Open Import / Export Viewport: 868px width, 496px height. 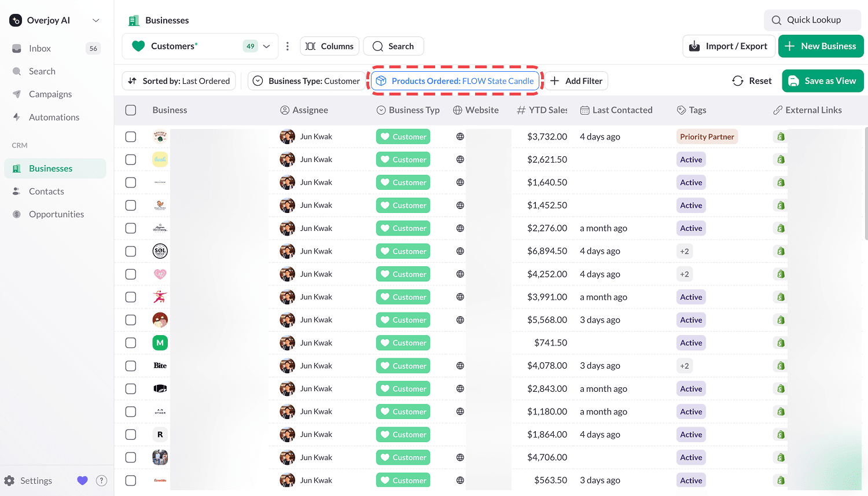(729, 46)
